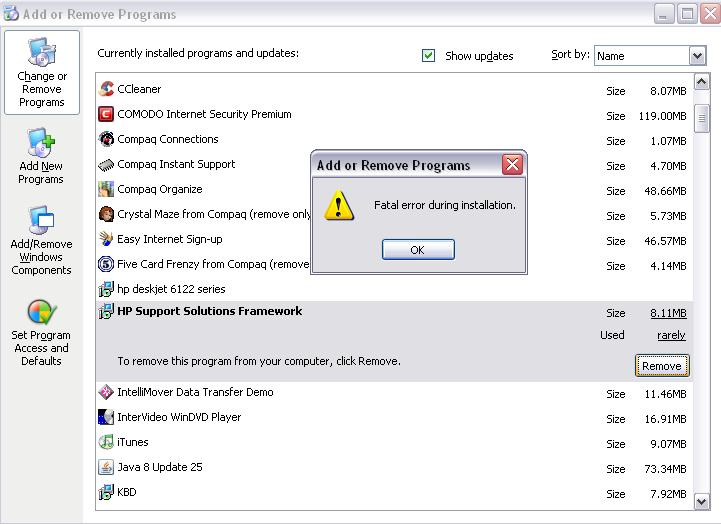
Task: Close the error message dialog
Action: pos(512,165)
